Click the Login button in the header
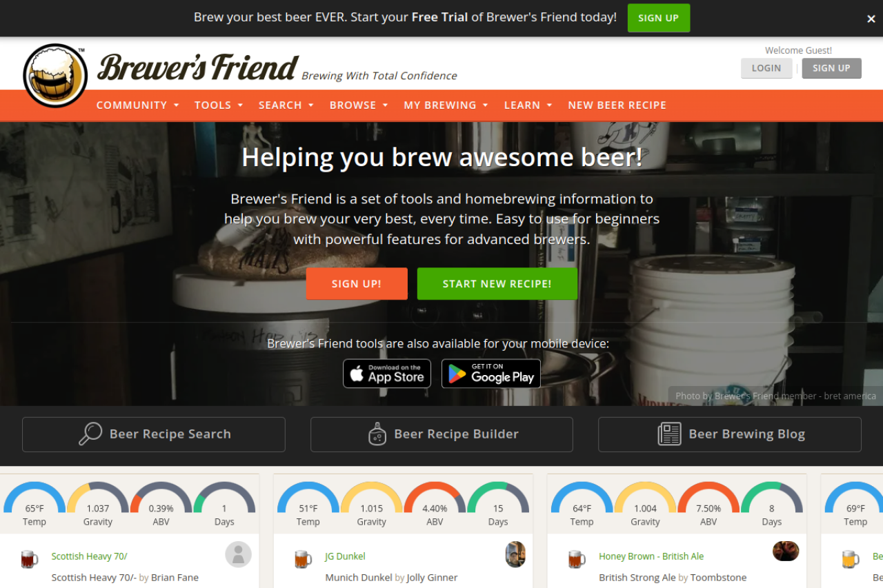This screenshot has width=883, height=588. (766, 68)
